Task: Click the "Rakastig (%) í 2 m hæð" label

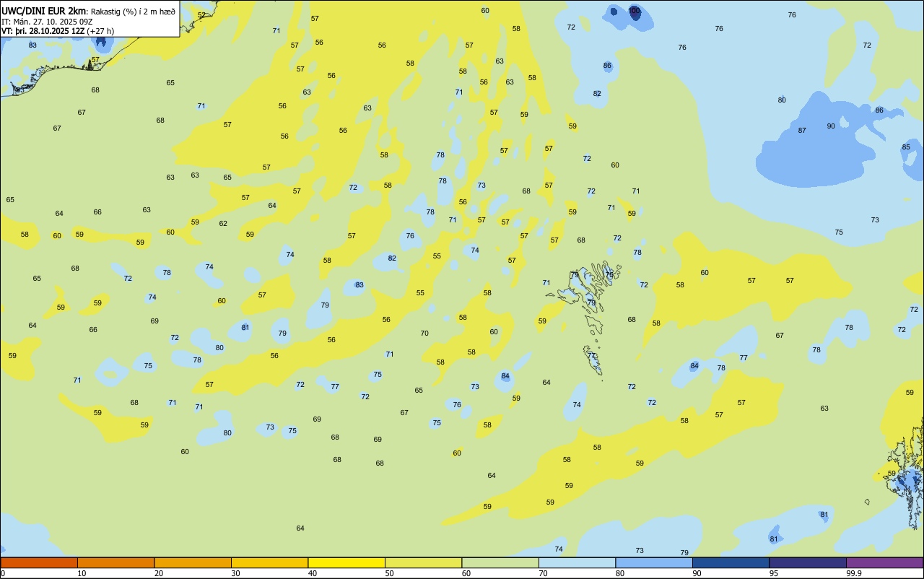Action: click(133, 12)
